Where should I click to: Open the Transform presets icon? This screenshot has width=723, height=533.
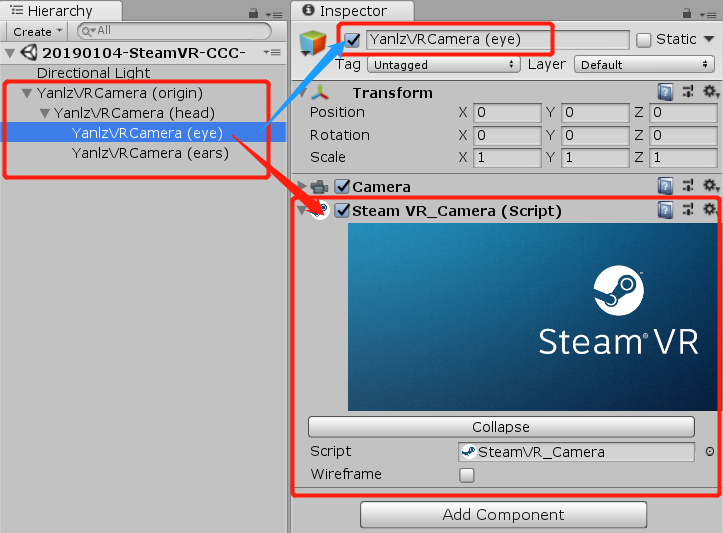[x=687, y=92]
